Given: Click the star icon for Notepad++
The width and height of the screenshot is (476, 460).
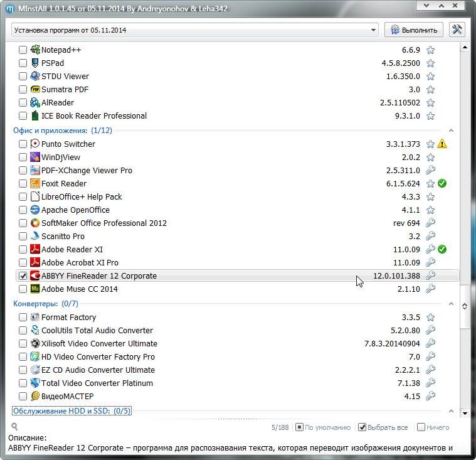Looking at the screenshot, I should (x=430, y=50).
